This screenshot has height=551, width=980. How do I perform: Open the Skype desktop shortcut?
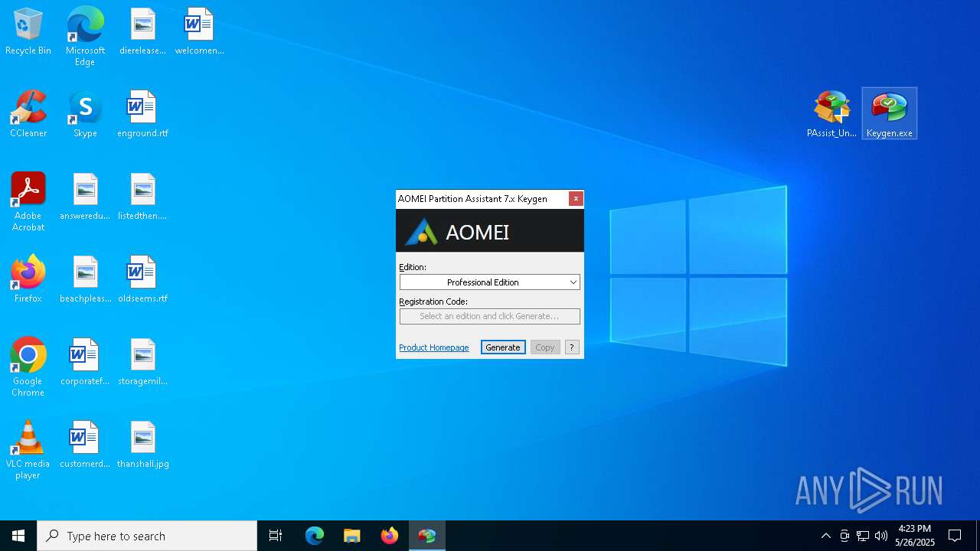(85, 115)
